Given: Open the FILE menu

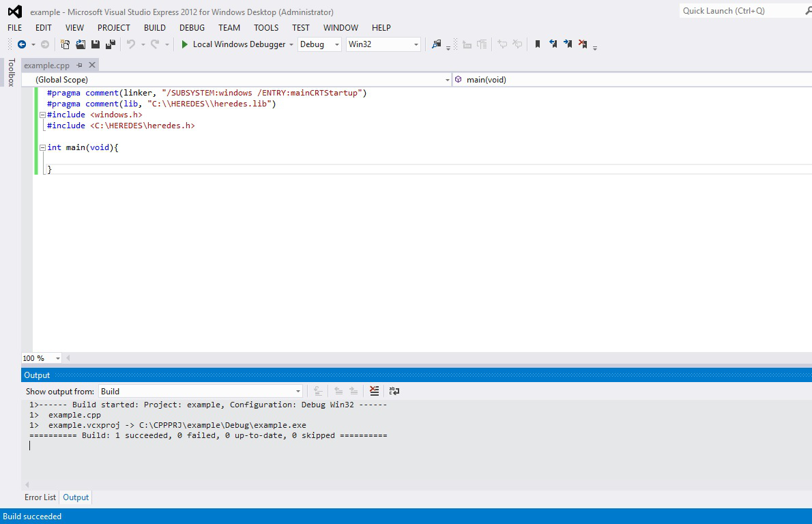Looking at the screenshot, I should click(x=14, y=28).
